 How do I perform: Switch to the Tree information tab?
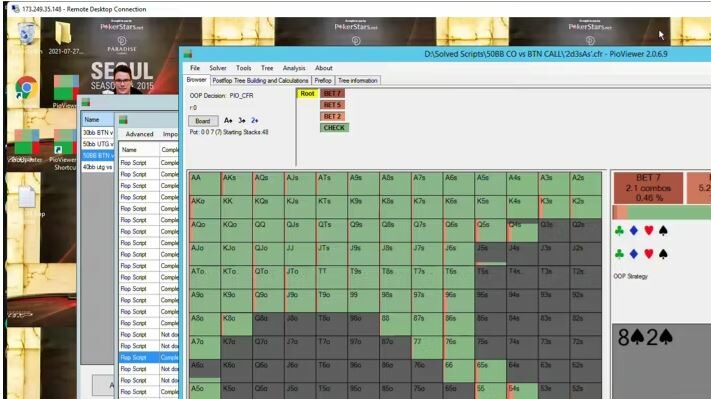click(x=358, y=81)
